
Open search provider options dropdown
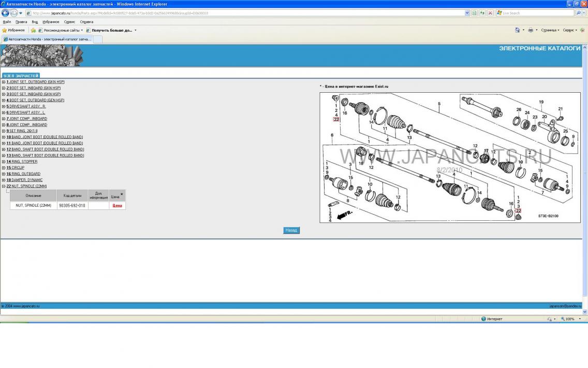point(584,13)
